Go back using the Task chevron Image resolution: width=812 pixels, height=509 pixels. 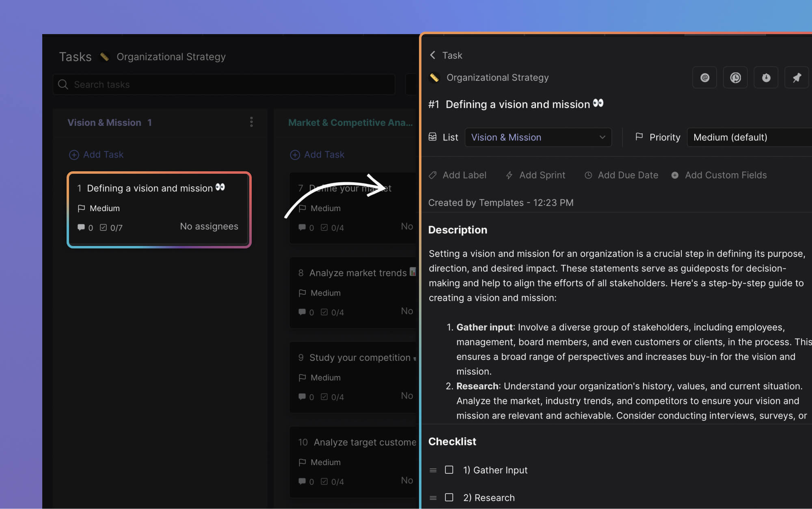tap(433, 55)
